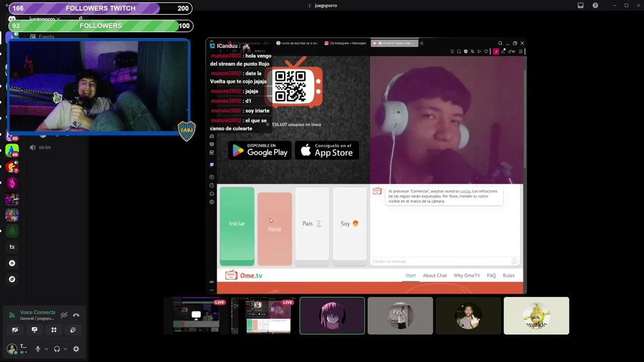This screenshot has width=644, height=362.
Task: Click the voice connection signal icon
Action: pos(12,315)
